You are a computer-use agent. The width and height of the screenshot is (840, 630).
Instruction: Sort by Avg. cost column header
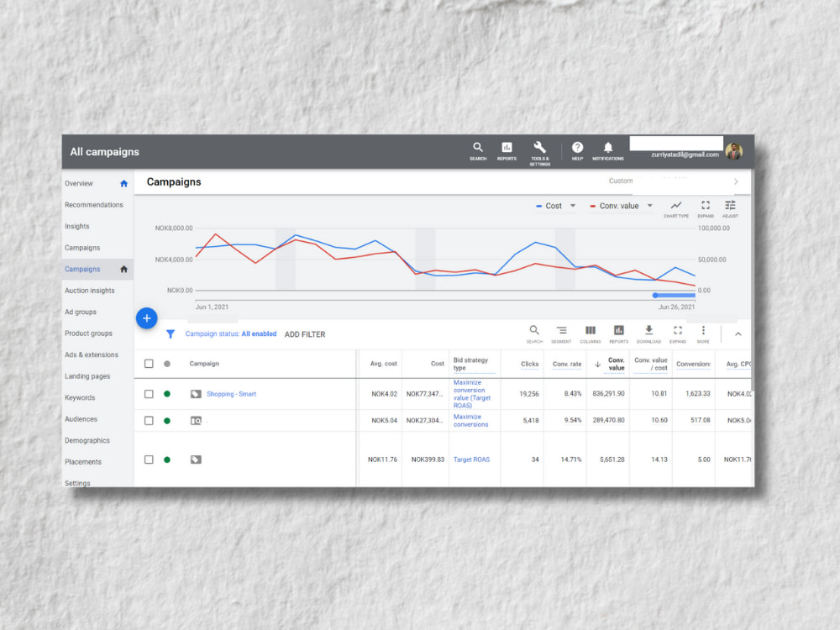(x=384, y=364)
